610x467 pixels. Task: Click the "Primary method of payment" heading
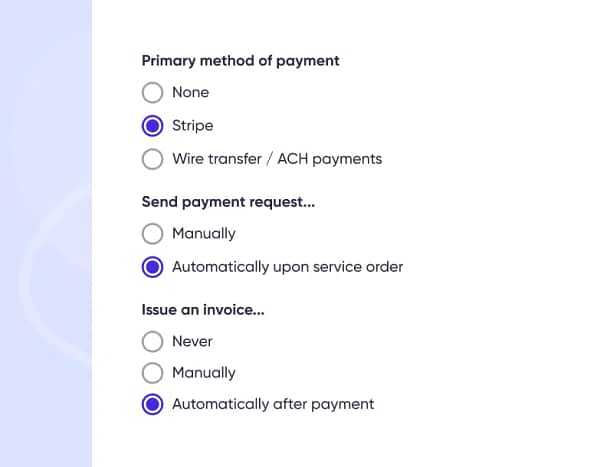click(x=240, y=61)
